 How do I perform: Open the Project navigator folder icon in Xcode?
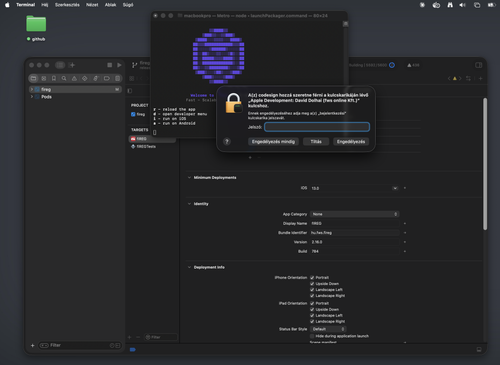pyautogui.click(x=33, y=78)
